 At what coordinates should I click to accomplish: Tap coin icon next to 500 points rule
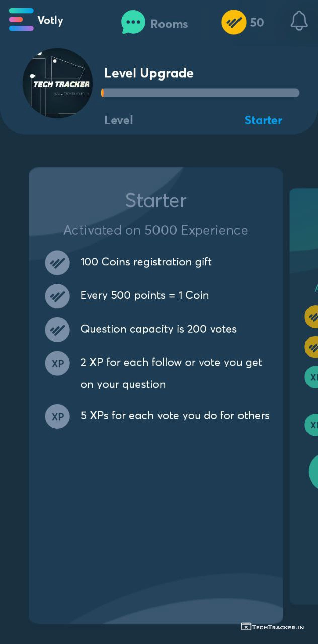[57, 296]
